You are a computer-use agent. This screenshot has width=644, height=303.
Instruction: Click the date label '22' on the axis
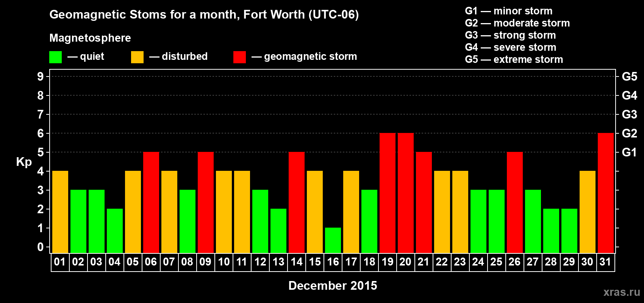(442, 262)
